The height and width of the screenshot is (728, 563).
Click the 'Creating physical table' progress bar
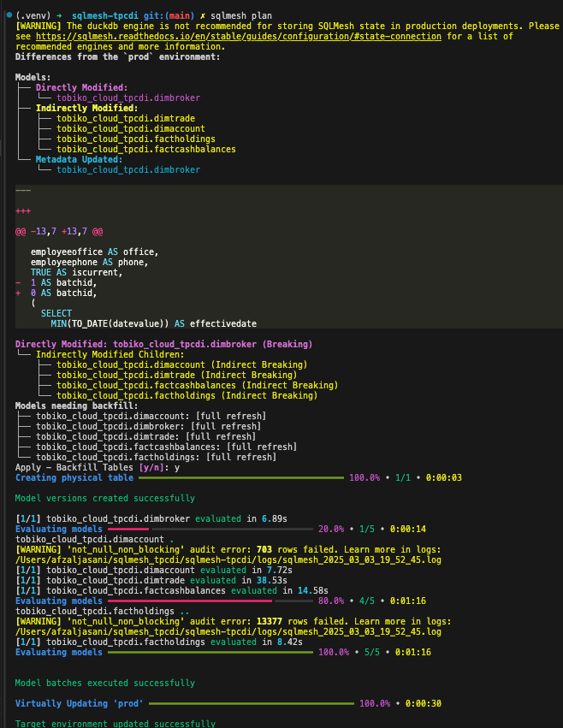(241, 477)
